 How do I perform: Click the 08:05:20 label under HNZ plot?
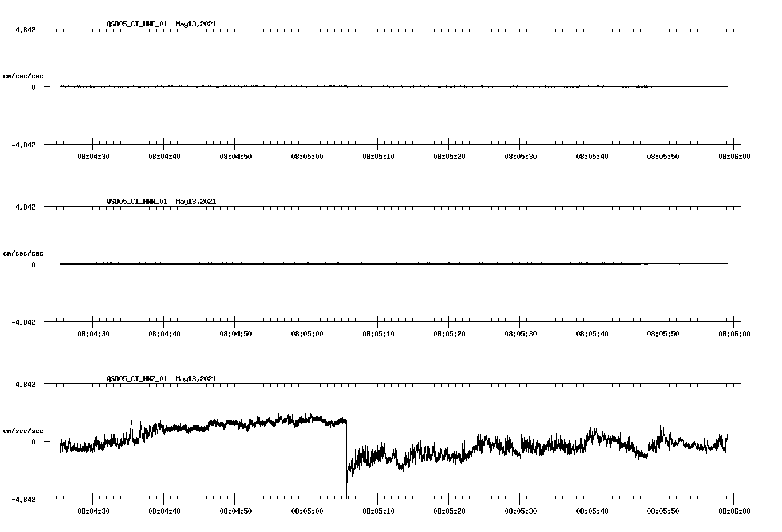pos(449,511)
